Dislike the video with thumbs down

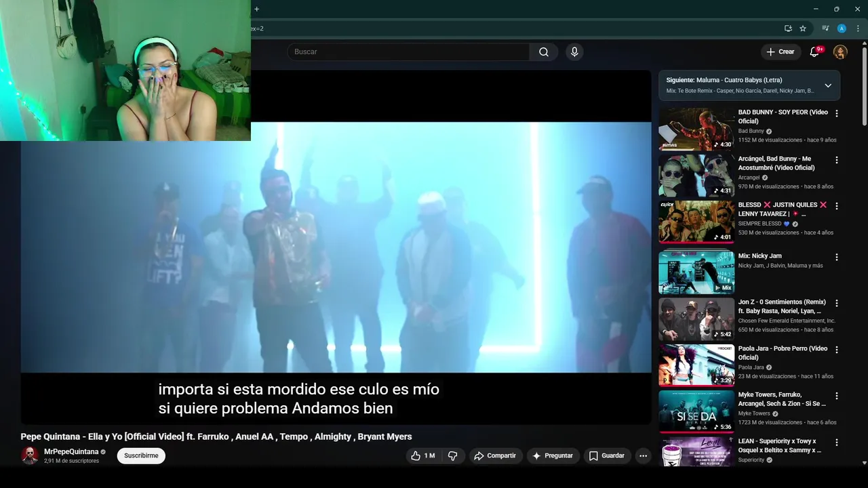coord(453,456)
